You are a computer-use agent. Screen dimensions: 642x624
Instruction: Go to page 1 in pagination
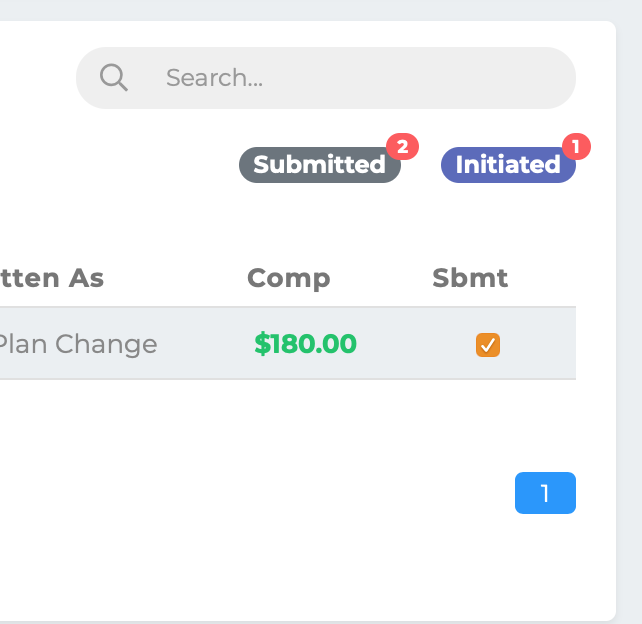[x=545, y=493]
